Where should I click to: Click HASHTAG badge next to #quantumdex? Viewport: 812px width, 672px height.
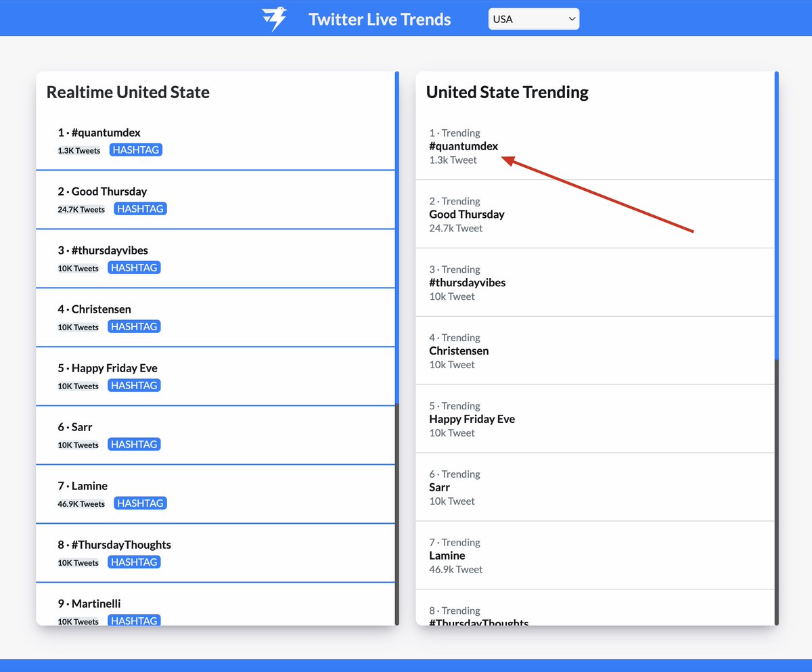[x=135, y=150]
